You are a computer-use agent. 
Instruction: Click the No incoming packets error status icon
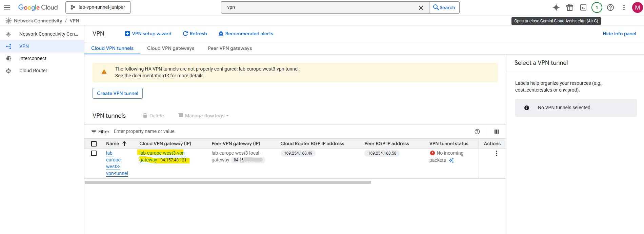[432, 153]
